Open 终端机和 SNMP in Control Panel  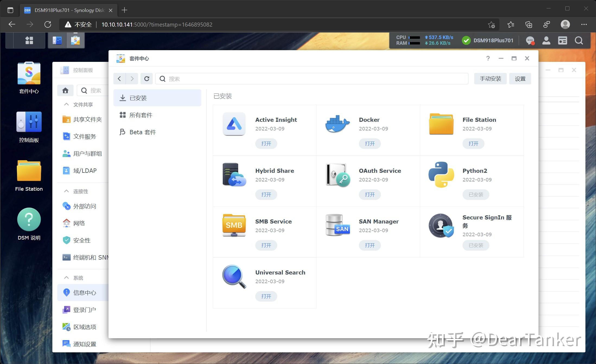(83, 257)
